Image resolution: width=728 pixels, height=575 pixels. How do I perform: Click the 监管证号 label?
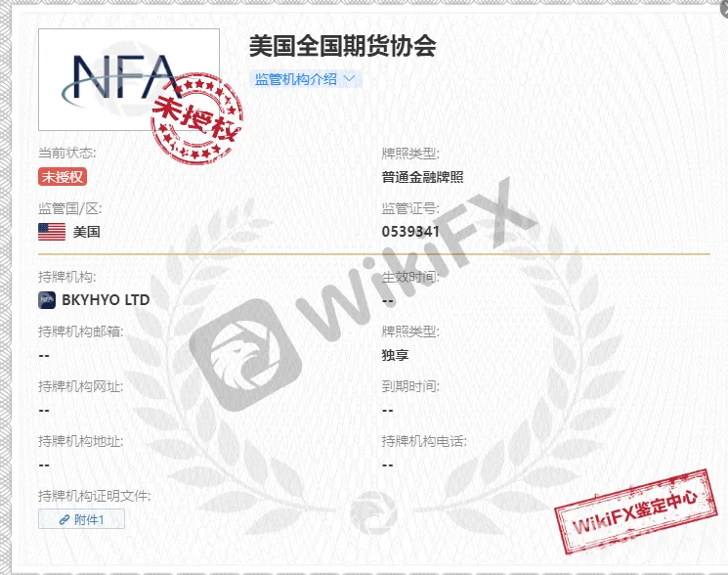click(410, 208)
